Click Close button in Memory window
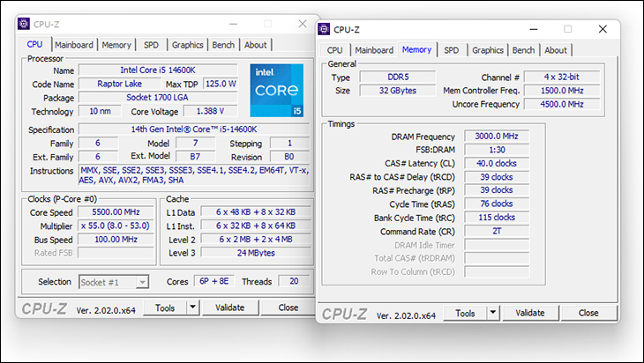Viewport: 644px width, 363px height. point(588,313)
